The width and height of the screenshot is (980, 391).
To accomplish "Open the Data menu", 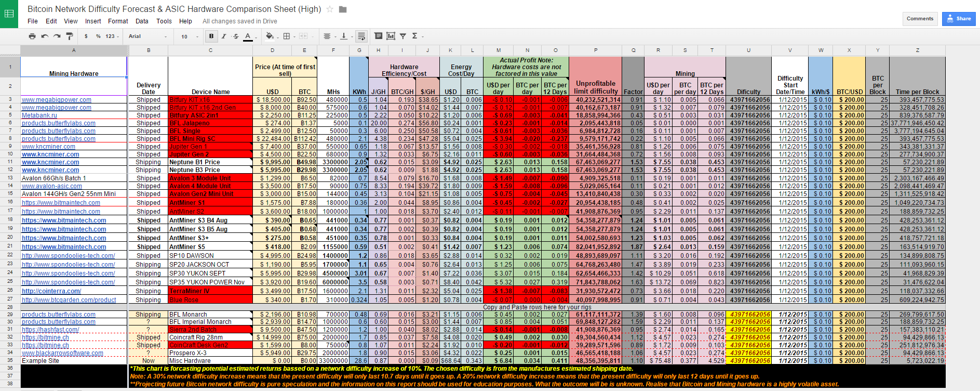I will pyautogui.click(x=142, y=21).
